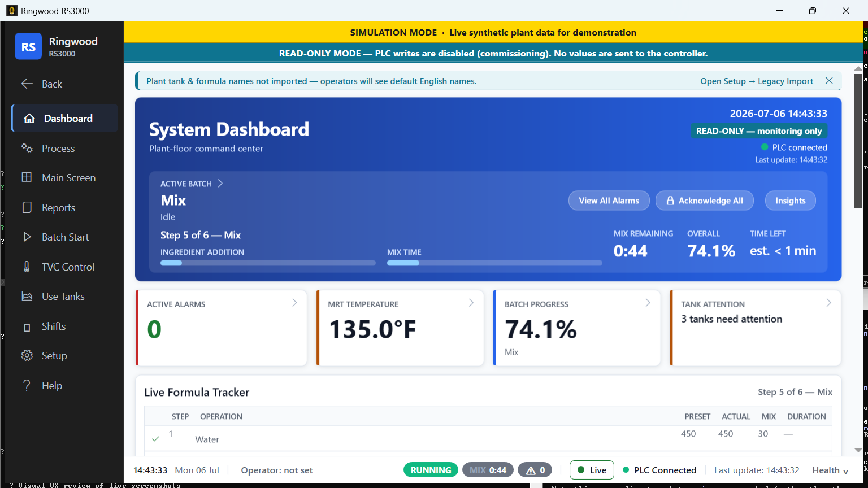Click the TVC Control thermometer icon
Viewport: 868px width, 488px height.
pos(27,267)
